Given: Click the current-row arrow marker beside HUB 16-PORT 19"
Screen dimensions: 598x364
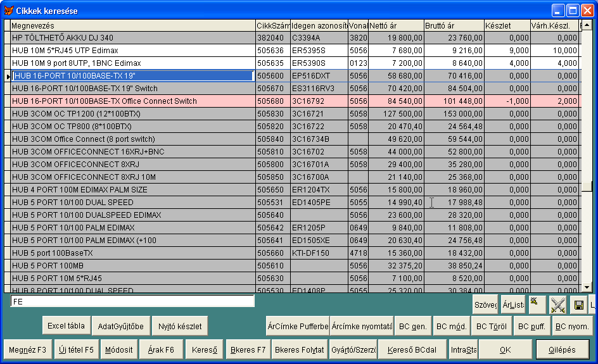Looking at the screenshot, I should [8, 76].
